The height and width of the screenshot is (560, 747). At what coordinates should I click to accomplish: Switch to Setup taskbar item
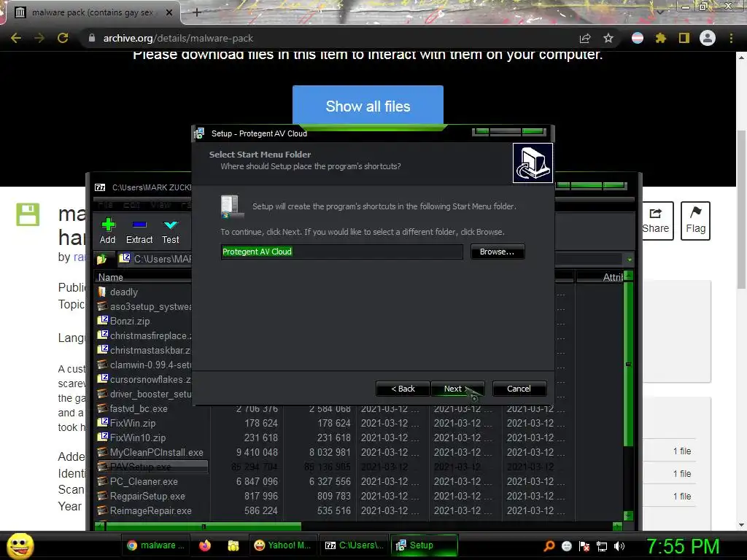pos(424,545)
